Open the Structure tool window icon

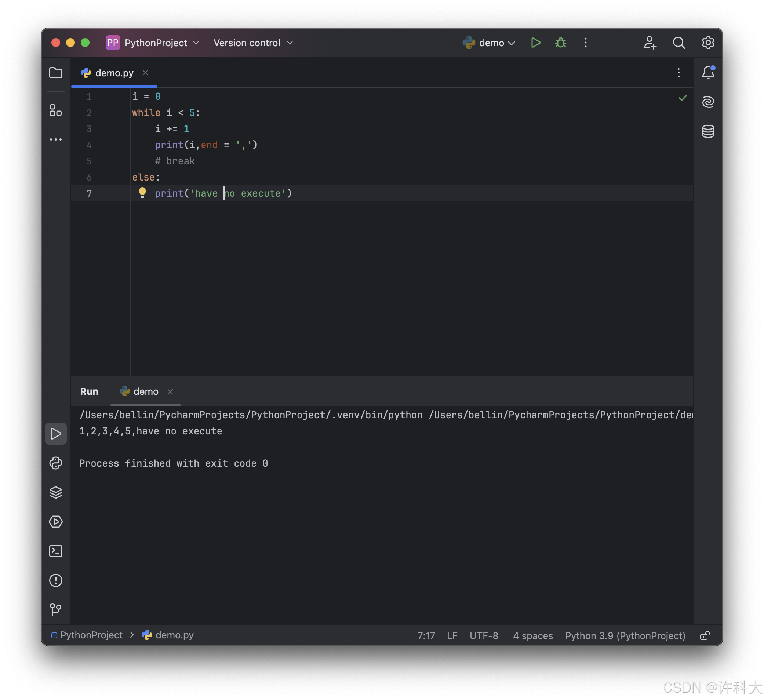click(56, 110)
